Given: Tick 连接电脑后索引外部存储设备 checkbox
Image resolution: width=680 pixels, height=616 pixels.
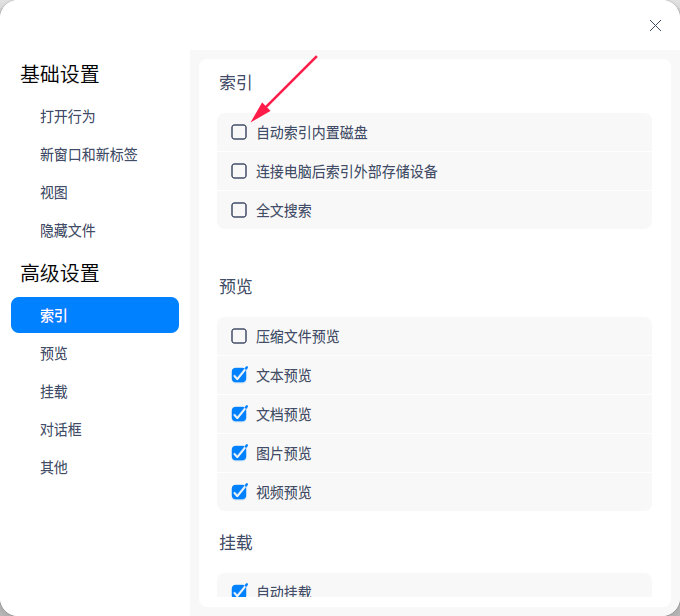Looking at the screenshot, I should tap(239, 171).
